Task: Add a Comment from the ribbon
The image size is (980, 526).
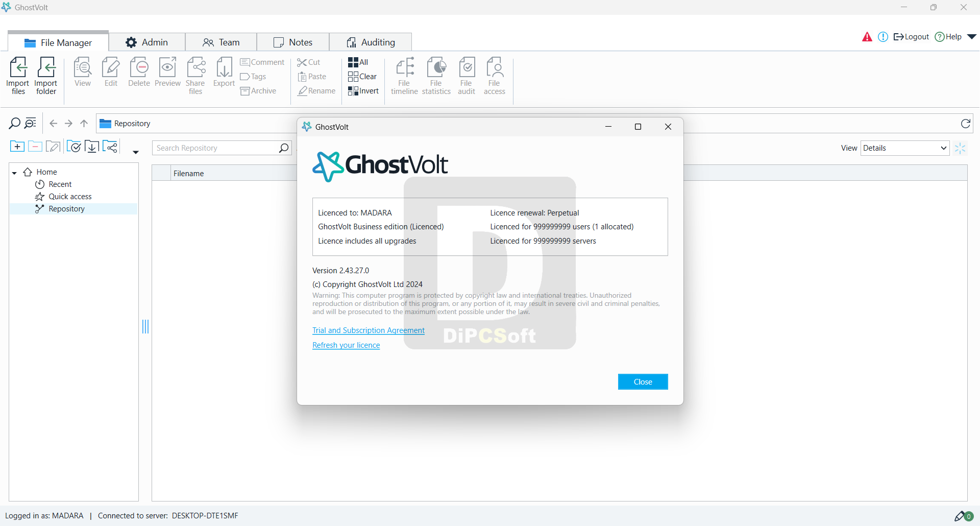Action: pos(262,62)
